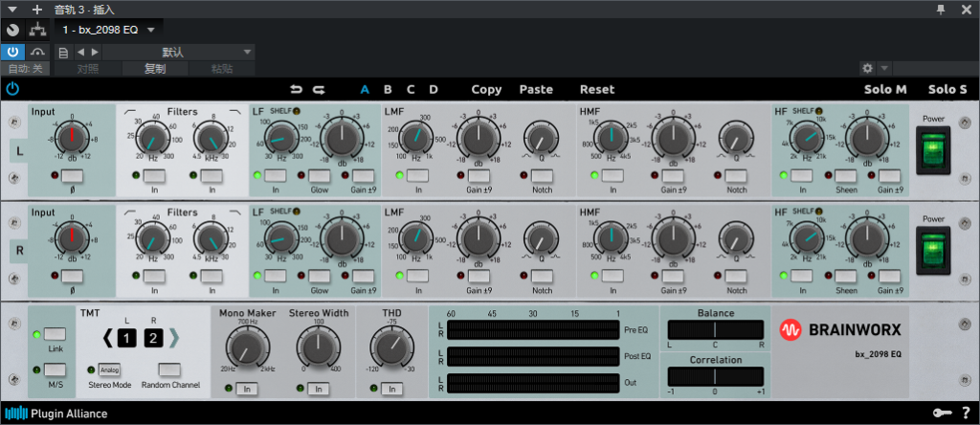Click Solo S
980x425 pixels.
pos(947,89)
